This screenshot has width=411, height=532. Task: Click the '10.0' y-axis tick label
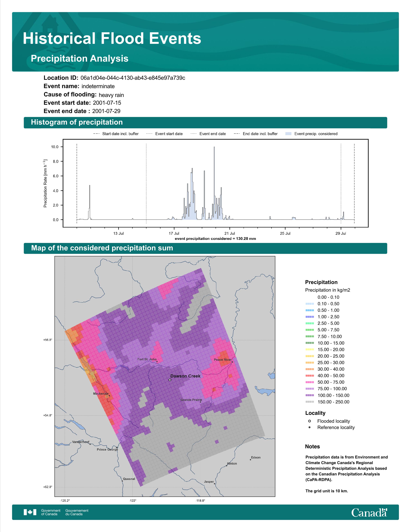point(55,147)
